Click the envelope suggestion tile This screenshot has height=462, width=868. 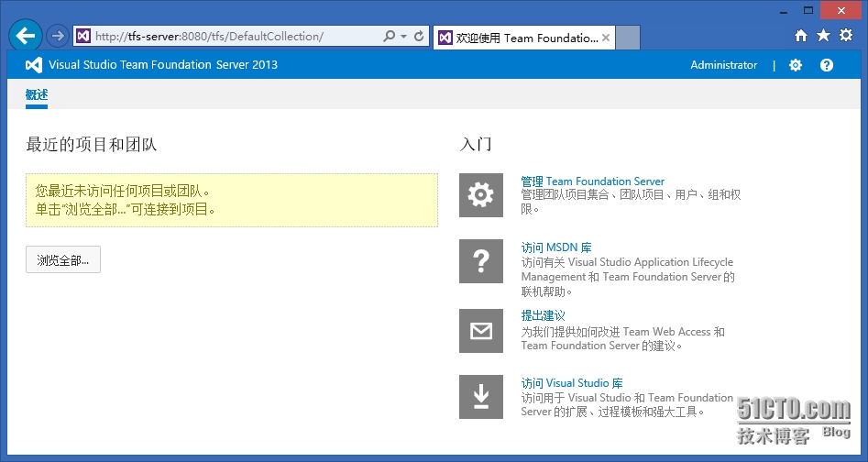pos(481,331)
